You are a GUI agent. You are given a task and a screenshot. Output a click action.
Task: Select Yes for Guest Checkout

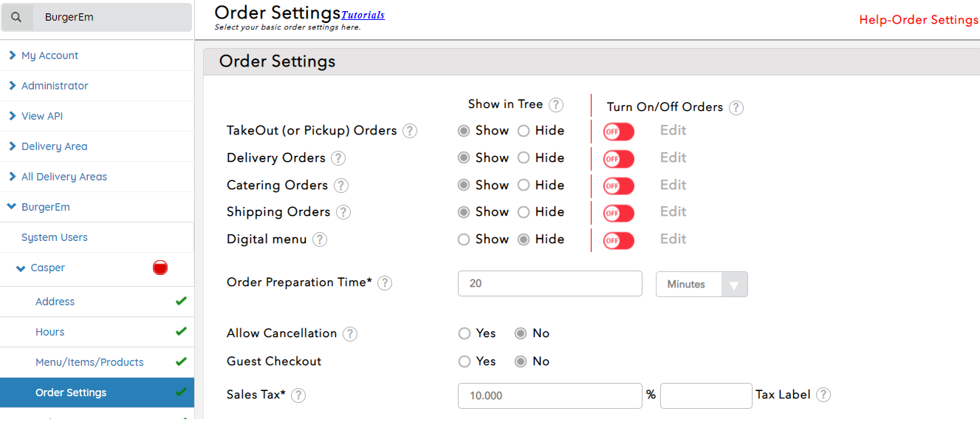[x=465, y=361]
